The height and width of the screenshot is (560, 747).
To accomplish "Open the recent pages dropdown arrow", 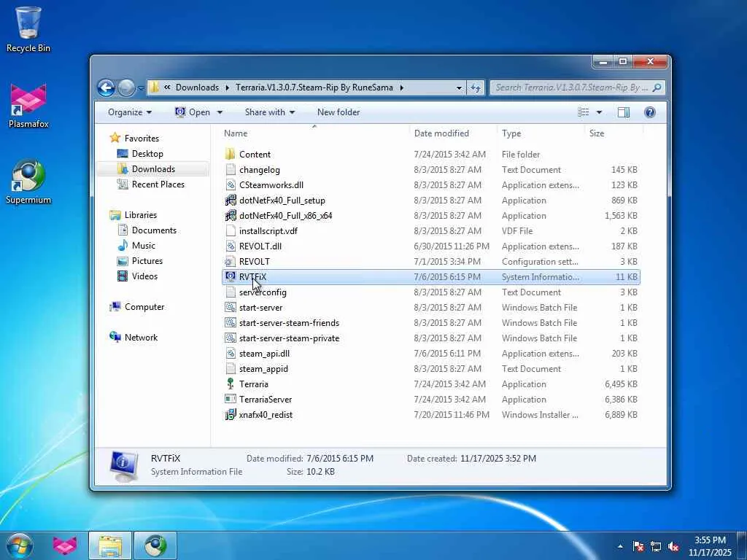I will click(141, 88).
